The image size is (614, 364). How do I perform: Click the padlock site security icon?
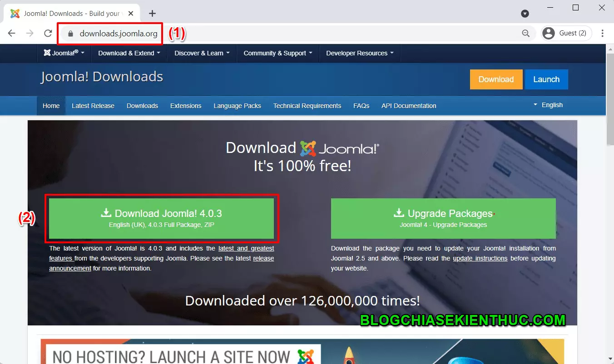coord(69,33)
